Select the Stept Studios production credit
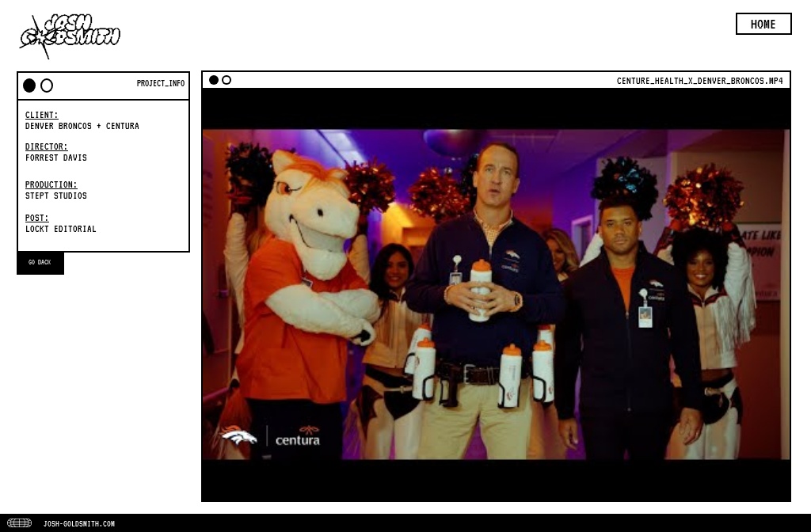 click(x=55, y=196)
